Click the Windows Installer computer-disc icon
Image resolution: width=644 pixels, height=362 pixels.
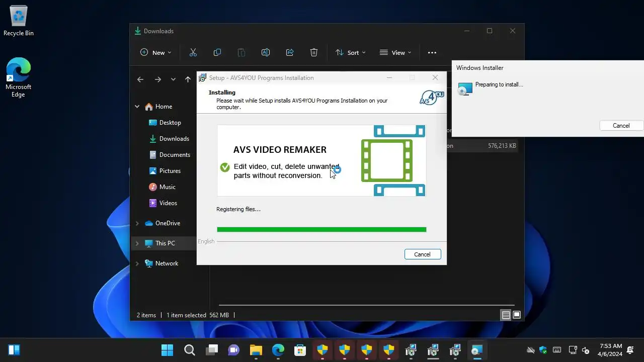465,89
